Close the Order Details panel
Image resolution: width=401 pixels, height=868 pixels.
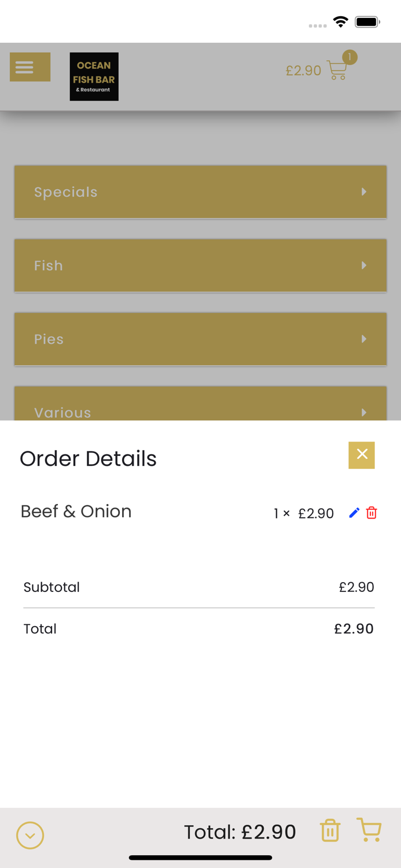click(361, 455)
